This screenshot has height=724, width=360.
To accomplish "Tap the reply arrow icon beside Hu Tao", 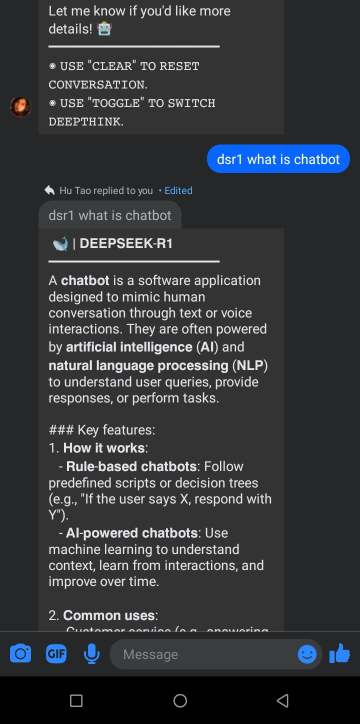I will [x=49, y=190].
